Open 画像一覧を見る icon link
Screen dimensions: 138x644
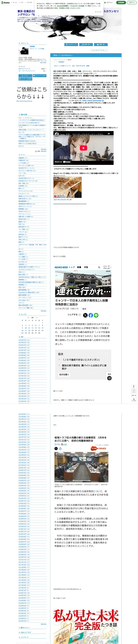pyautogui.click(x=41, y=151)
